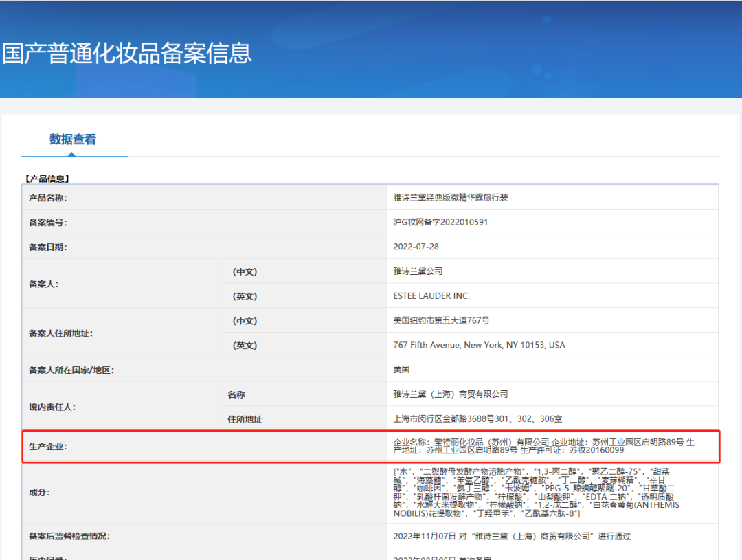Click the 雅诗兰黛（上海）商贸有限公司 responsible party name
The image size is (742, 560).
point(450,394)
